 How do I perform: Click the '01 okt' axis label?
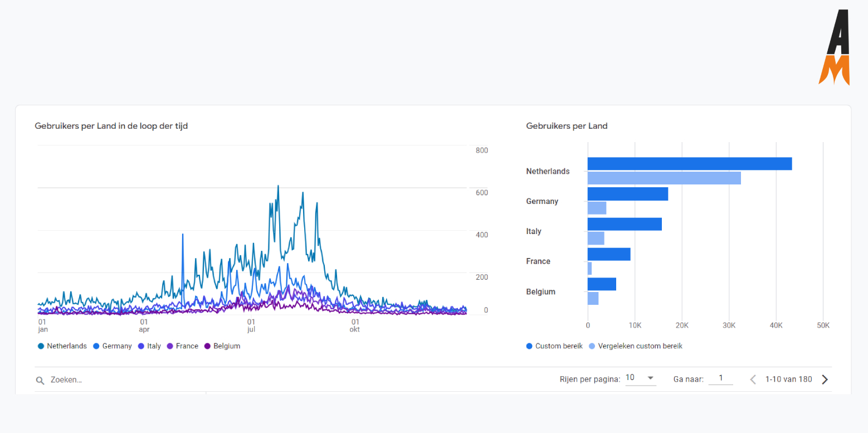[355, 325]
